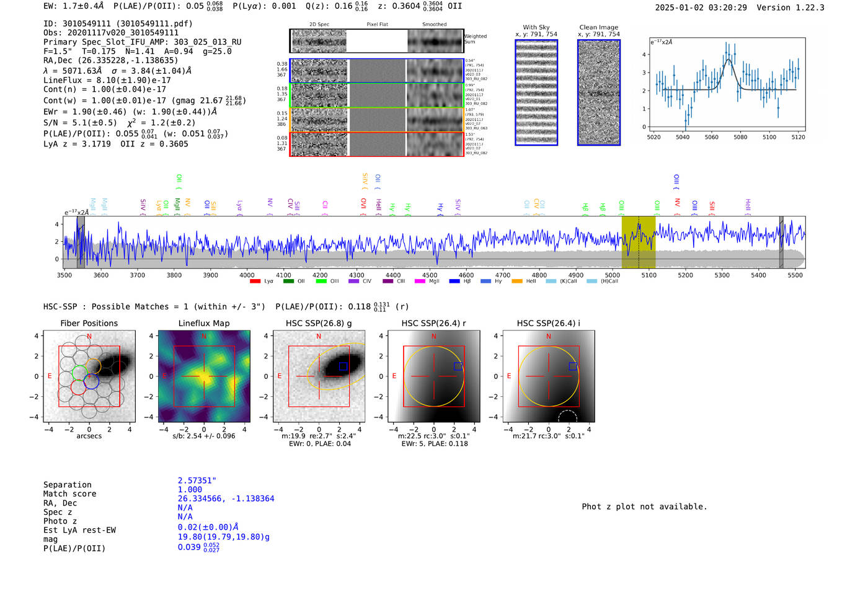Click the orange HeII legend swatch
The height and width of the screenshot is (591, 868).
click(x=517, y=282)
